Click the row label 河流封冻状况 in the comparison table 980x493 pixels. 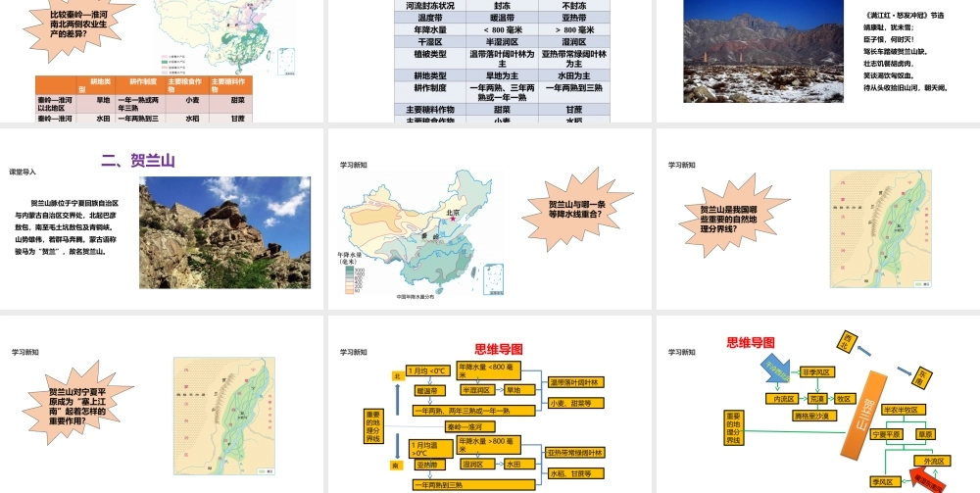[430, 5]
